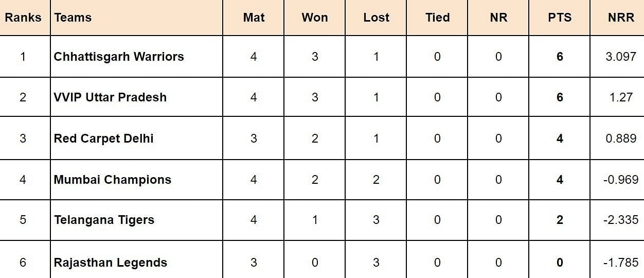Viewport: 644px width, 278px height.
Task: Select the Mat column header
Action: [x=254, y=18]
